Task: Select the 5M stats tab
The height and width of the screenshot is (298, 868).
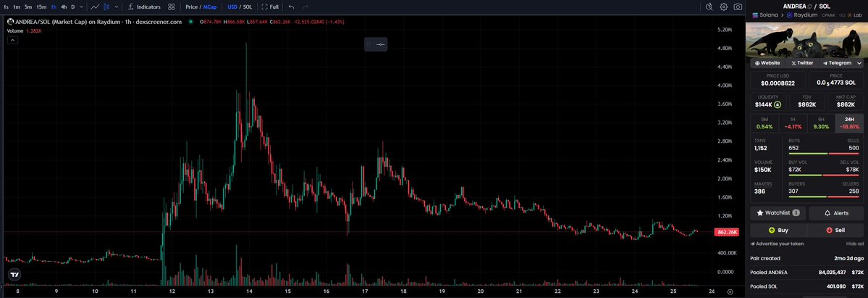Action: click(764, 123)
